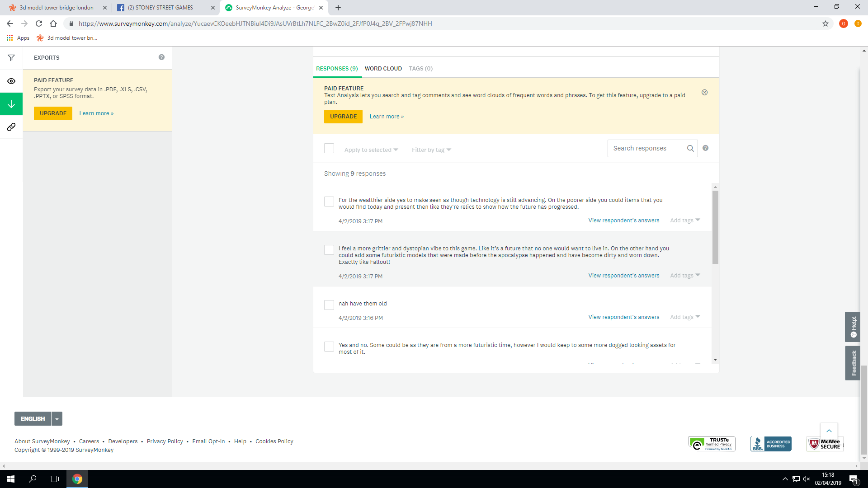Open the Tags (0) tab
Screen dimensions: 868x488
pyautogui.click(x=420, y=69)
